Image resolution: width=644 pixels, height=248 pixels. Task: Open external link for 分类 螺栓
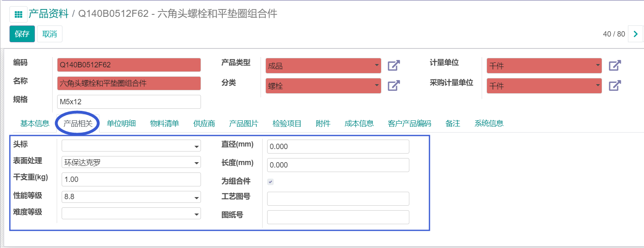394,85
